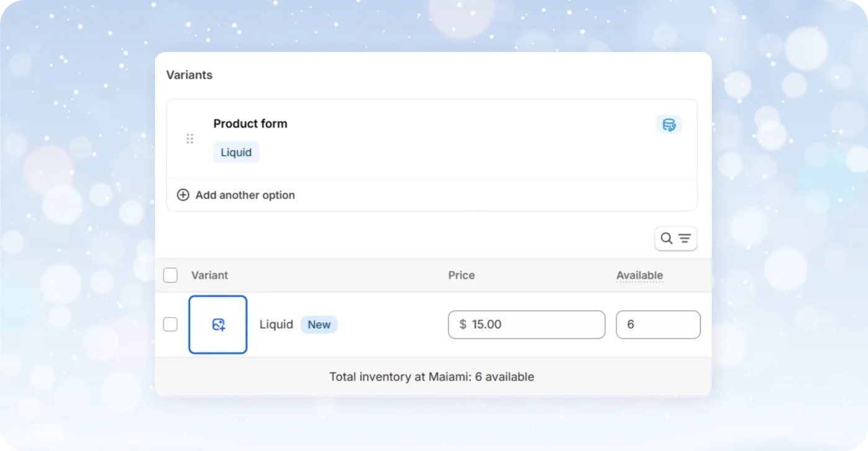Grab the drag handle next to Product form
This screenshot has height=451, width=868.
(x=190, y=138)
